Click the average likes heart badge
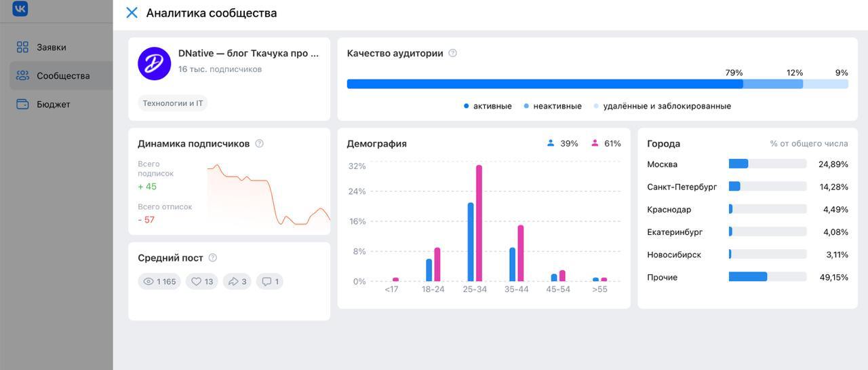The image size is (868, 370). pyautogui.click(x=202, y=282)
